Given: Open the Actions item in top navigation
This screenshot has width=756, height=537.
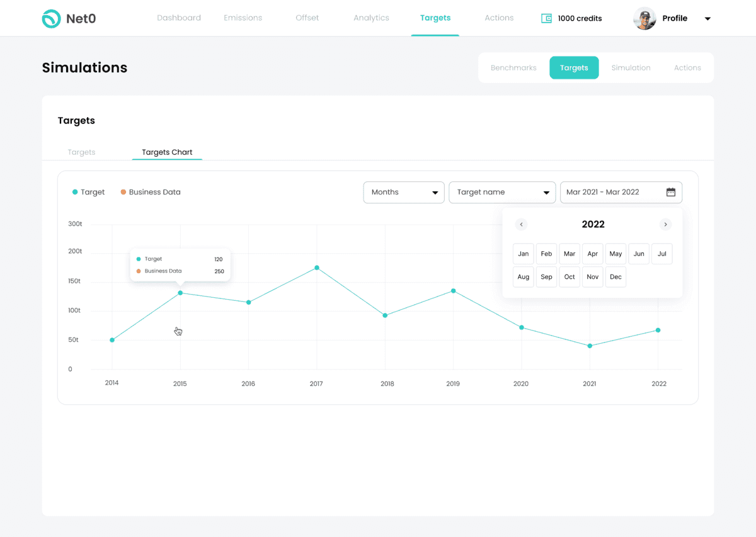Looking at the screenshot, I should tap(499, 18).
